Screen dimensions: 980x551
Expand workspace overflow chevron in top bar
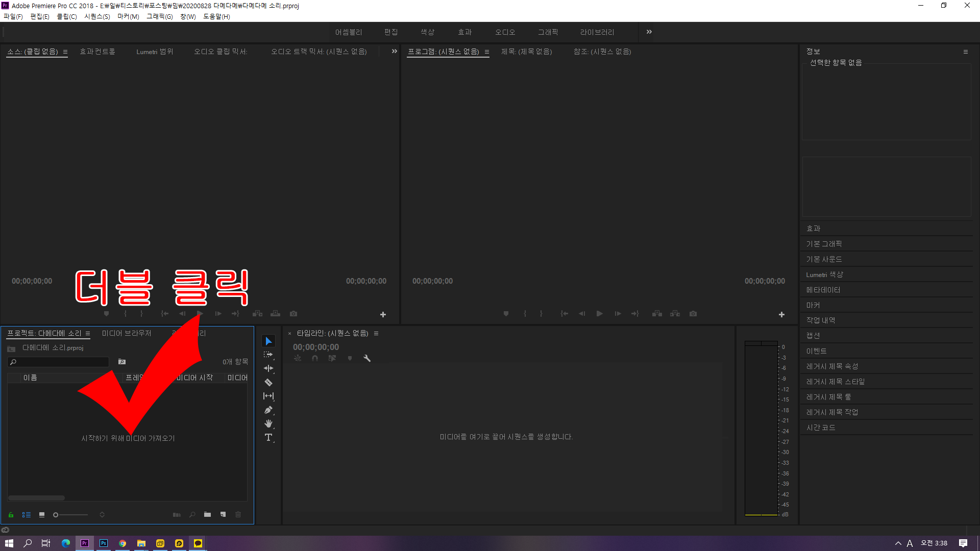coord(649,32)
